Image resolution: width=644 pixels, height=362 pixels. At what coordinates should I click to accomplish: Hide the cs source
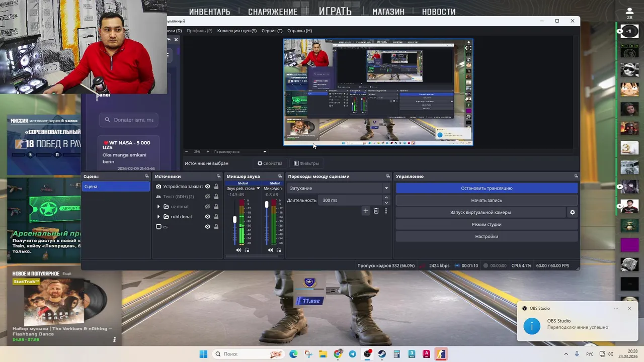[x=207, y=227]
